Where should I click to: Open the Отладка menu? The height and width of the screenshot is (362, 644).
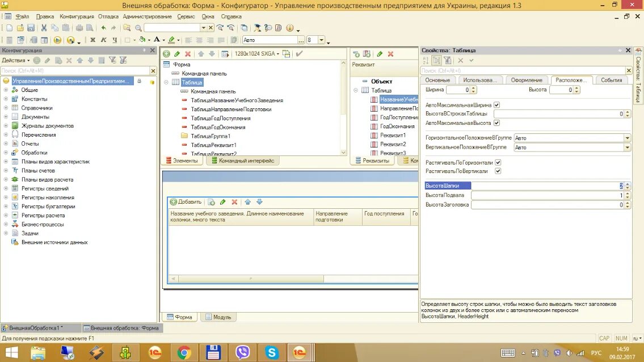coord(108,16)
